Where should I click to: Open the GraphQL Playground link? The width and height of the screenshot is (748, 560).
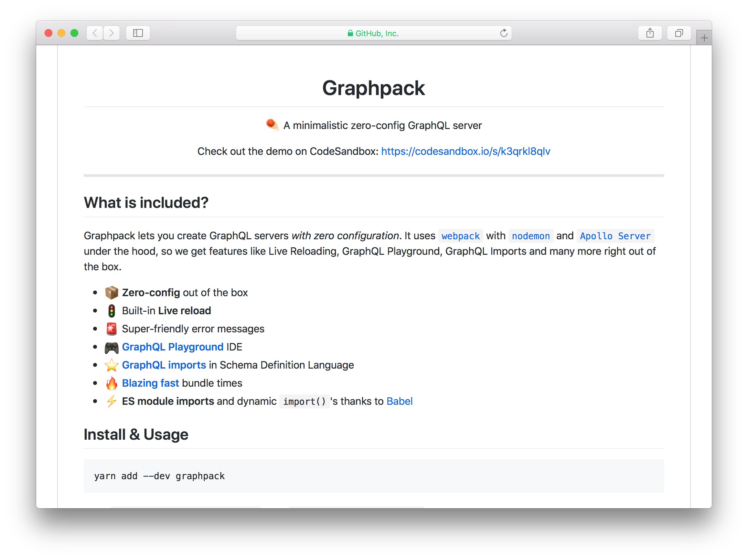(173, 347)
